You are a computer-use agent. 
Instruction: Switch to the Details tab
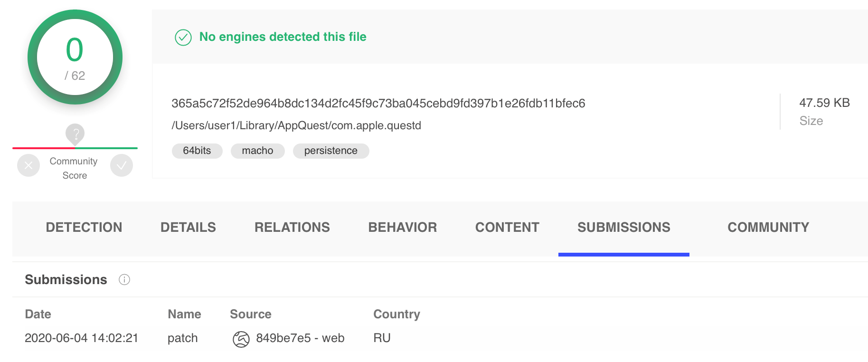tap(188, 228)
